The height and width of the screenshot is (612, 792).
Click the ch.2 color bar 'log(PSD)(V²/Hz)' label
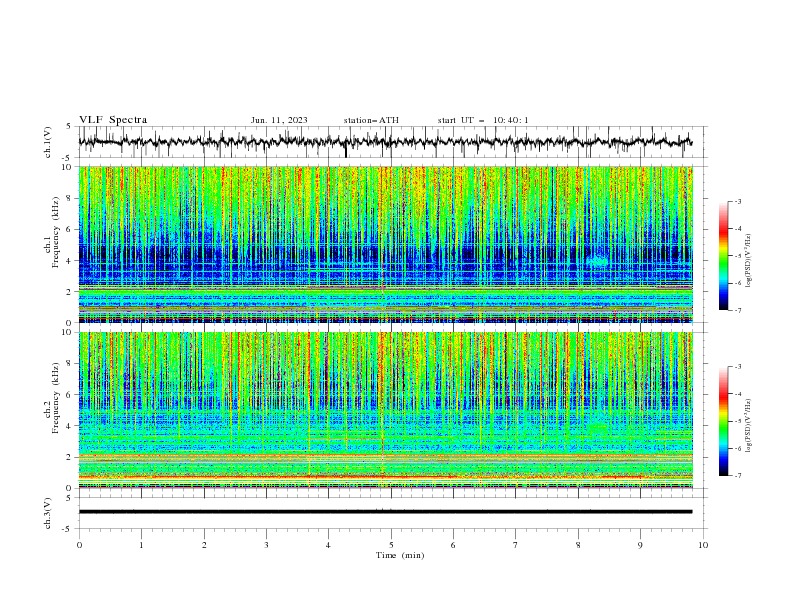[748, 426]
